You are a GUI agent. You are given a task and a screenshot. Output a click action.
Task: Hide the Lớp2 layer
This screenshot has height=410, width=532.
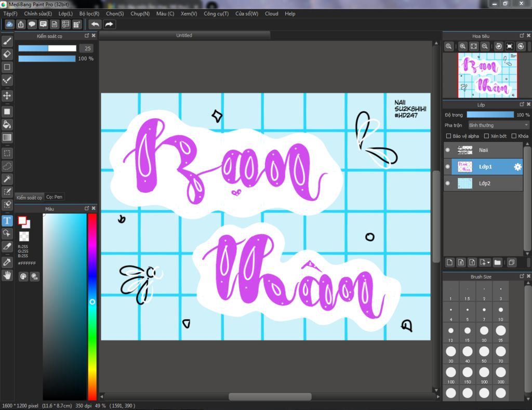pyautogui.click(x=447, y=183)
